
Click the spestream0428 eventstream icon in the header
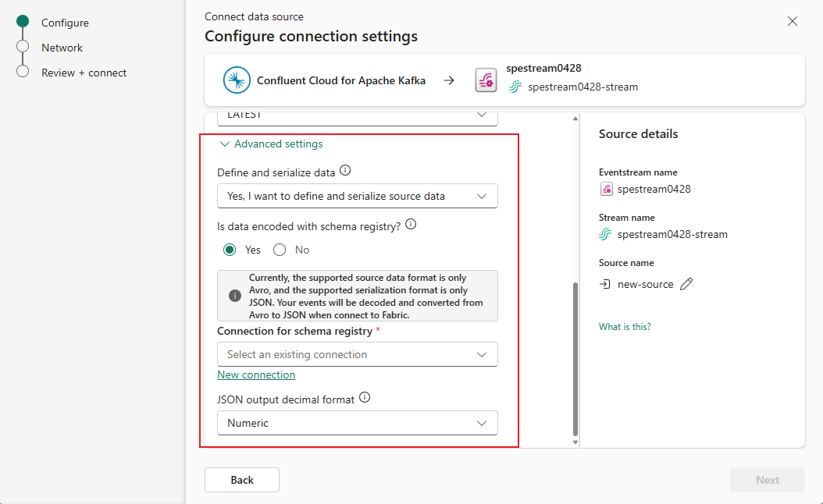coord(486,79)
